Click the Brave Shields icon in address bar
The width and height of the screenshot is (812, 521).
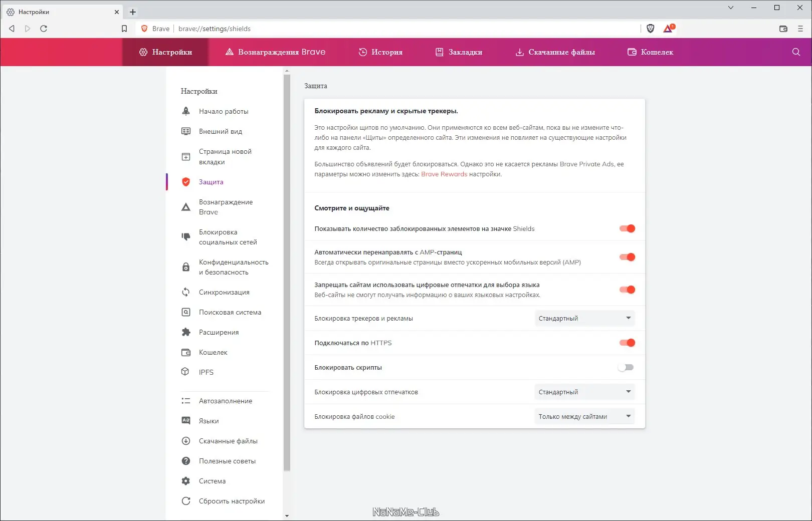(650, 29)
